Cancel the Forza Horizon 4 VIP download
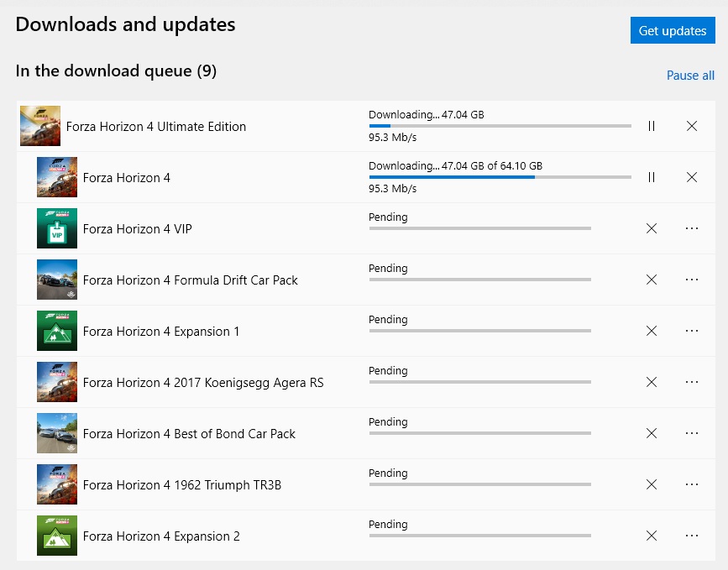This screenshot has height=570, width=728. [652, 228]
